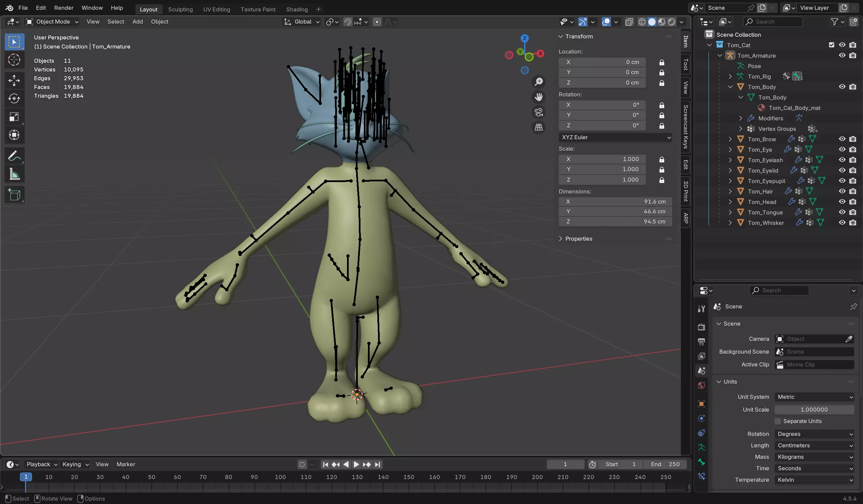Switch to Sculpting workspace tab
The width and height of the screenshot is (863, 504).
[180, 9]
